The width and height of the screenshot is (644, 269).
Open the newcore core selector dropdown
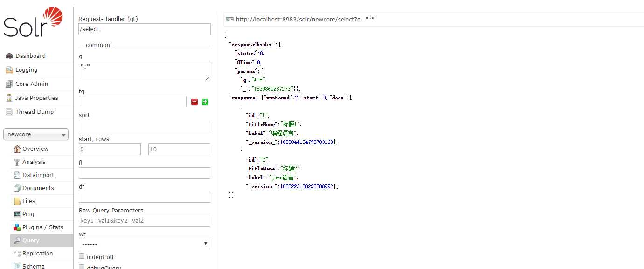point(36,134)
